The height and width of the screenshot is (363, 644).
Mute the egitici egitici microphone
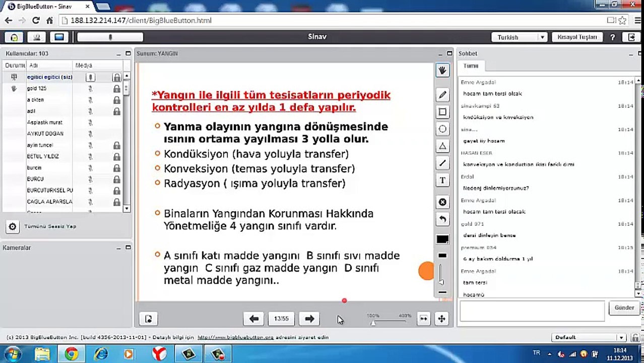pos(91,77)
